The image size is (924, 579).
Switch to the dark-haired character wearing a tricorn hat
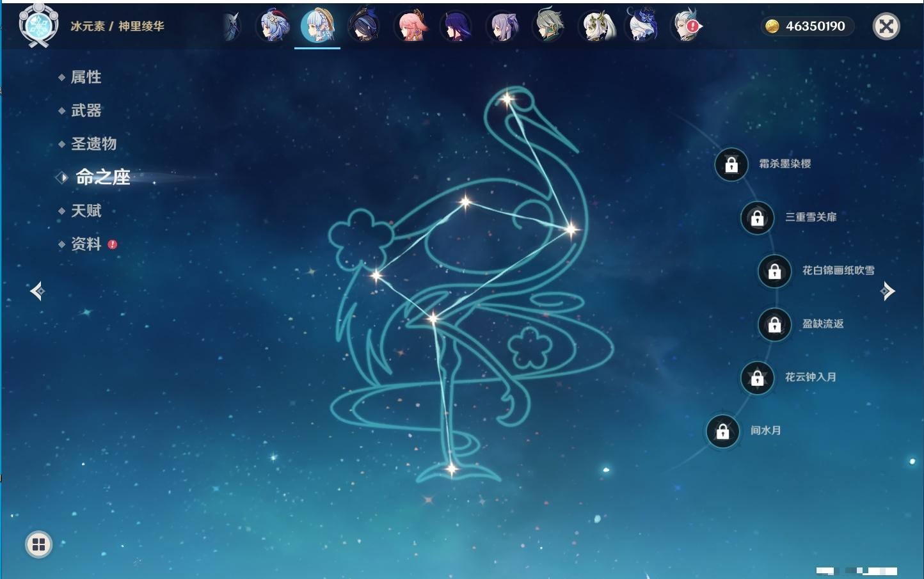tap(363, 26)
